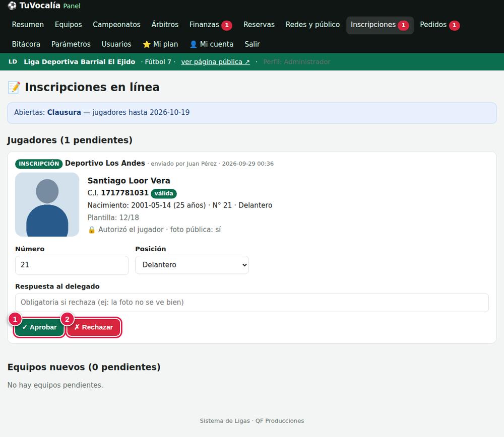Click the notepad icon beside Inscripciones en línea
The width and height of the screenshot is (504, 437).
14,87
